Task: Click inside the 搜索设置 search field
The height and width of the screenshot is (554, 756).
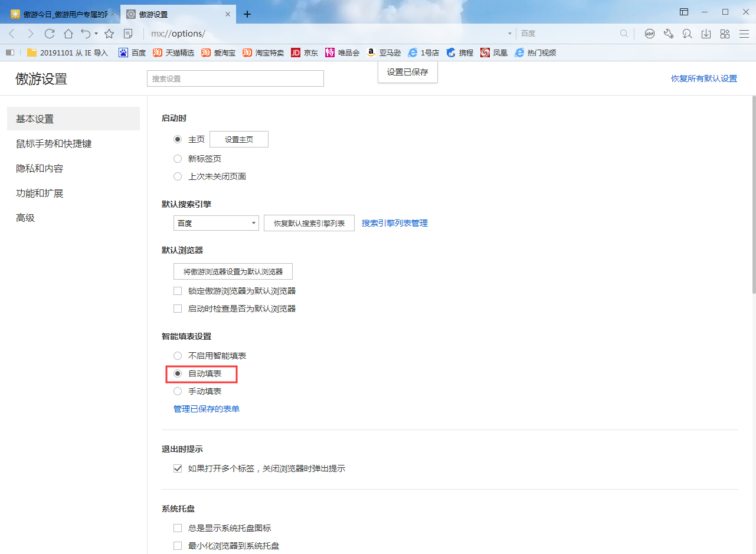Action: coord(235,78)
